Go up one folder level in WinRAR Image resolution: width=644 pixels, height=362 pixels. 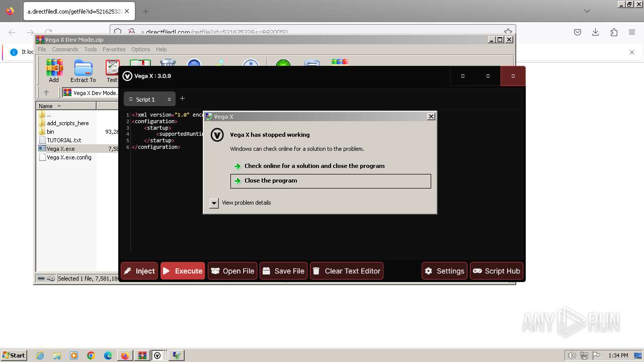(46, 93)
